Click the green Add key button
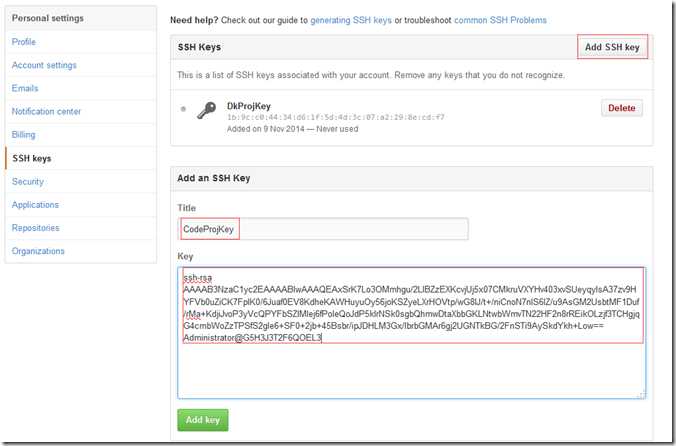 pyautogui.click(x=203, y=420)
